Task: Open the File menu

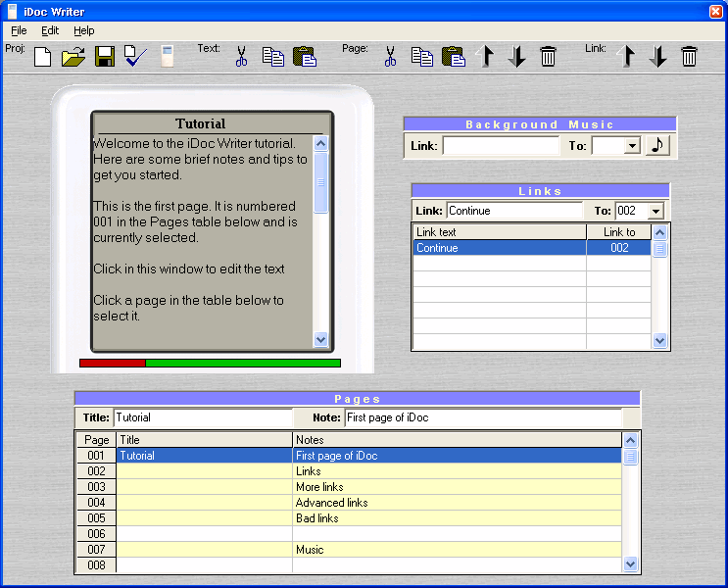Action: [x=19, y=30]
